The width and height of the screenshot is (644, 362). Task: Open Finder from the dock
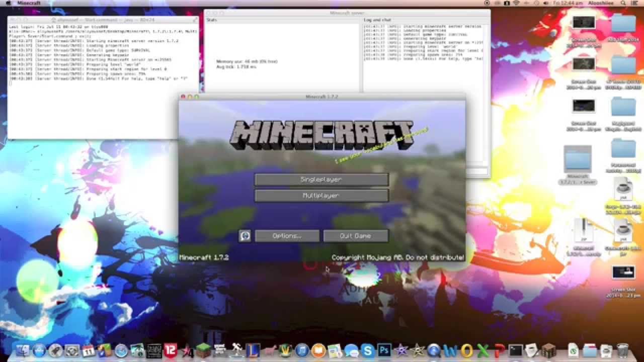[x=23, y=350]
